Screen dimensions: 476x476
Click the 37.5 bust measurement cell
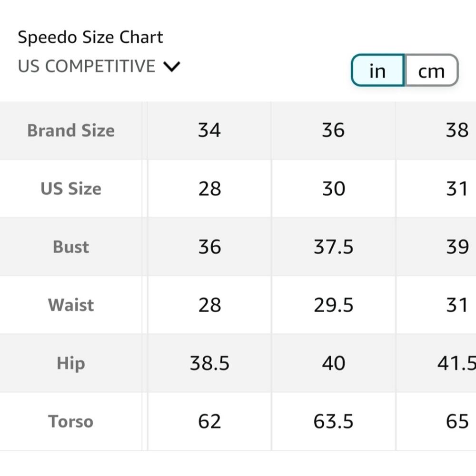tap(333, 247)
